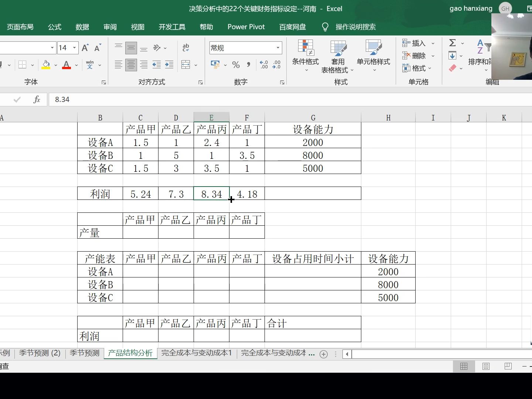Click the increase decimal places icon
The height and width of the screenshot is (399, 532).
tap(263, 65)
